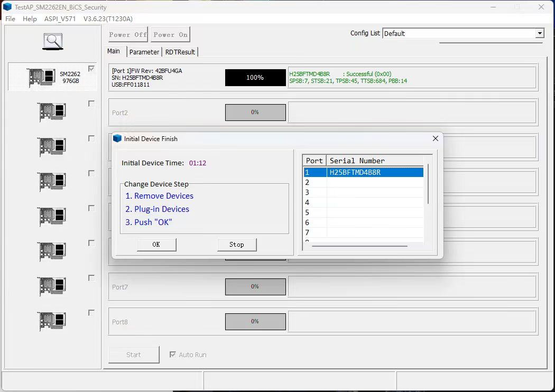The width and height of the screenshot is (555, 392).
Task: Click the seventh port SSD card icon
Action: [x=52, y=286]
